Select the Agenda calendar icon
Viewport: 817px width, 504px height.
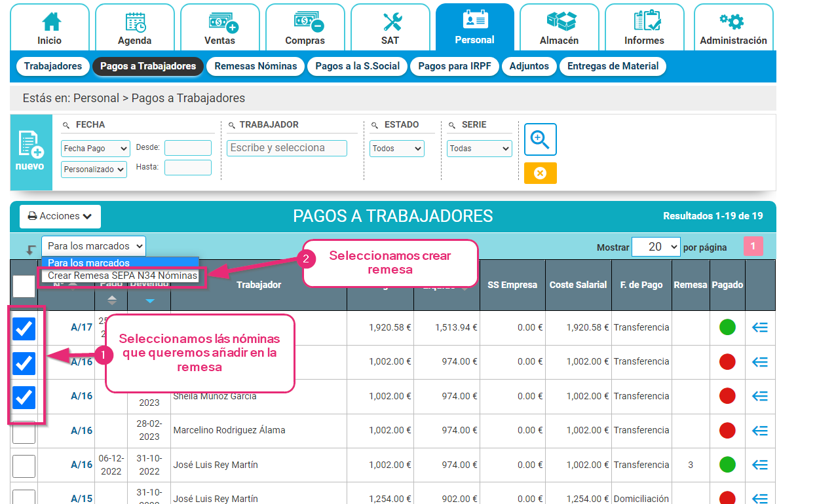point(134,22)
